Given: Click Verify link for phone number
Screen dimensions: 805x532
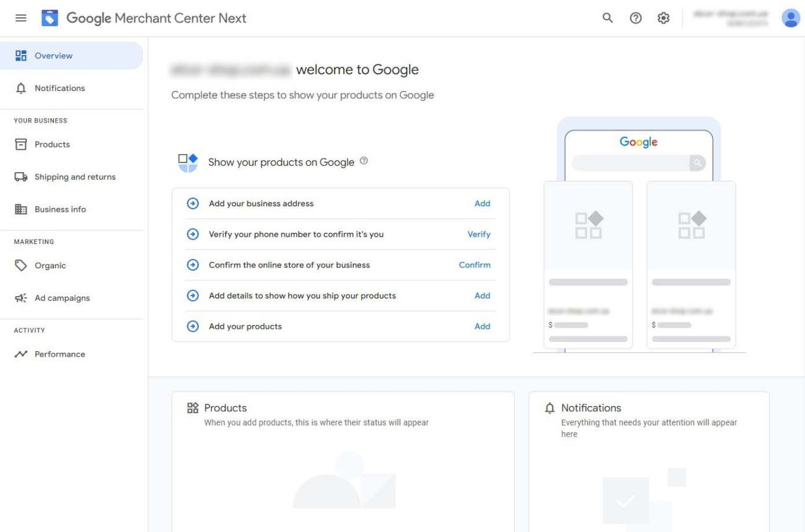Looking at the screenshot, I should tap(479, 234).
